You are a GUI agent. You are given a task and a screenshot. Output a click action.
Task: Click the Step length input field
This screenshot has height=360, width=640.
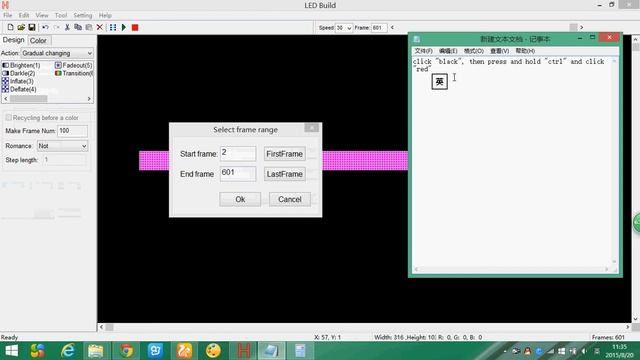point(64,160)
